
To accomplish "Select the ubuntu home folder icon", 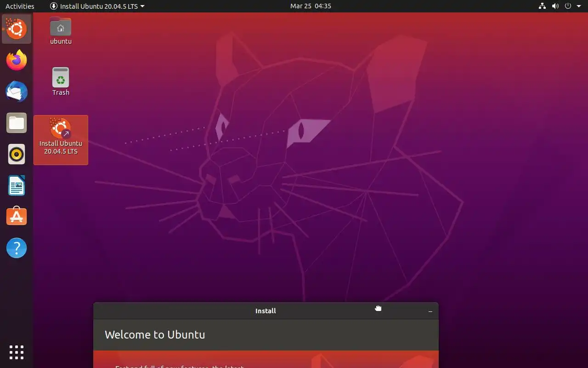I will (61, 31).
